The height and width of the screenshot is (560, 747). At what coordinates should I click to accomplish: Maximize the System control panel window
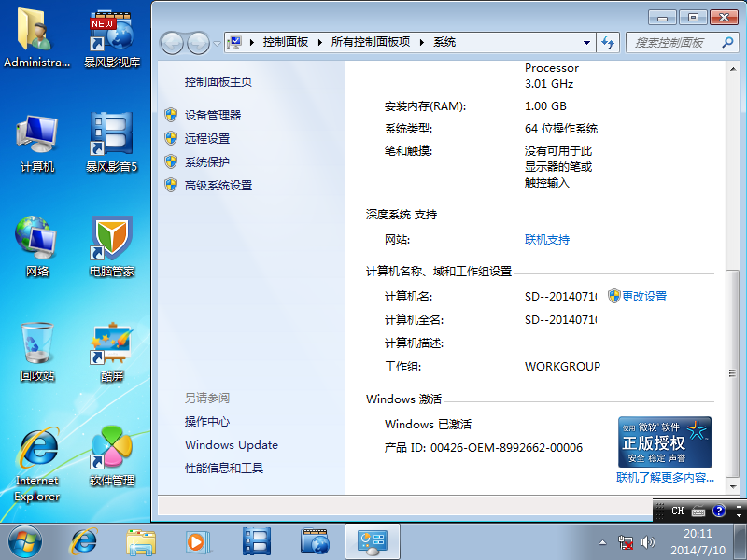pos(693,18)
